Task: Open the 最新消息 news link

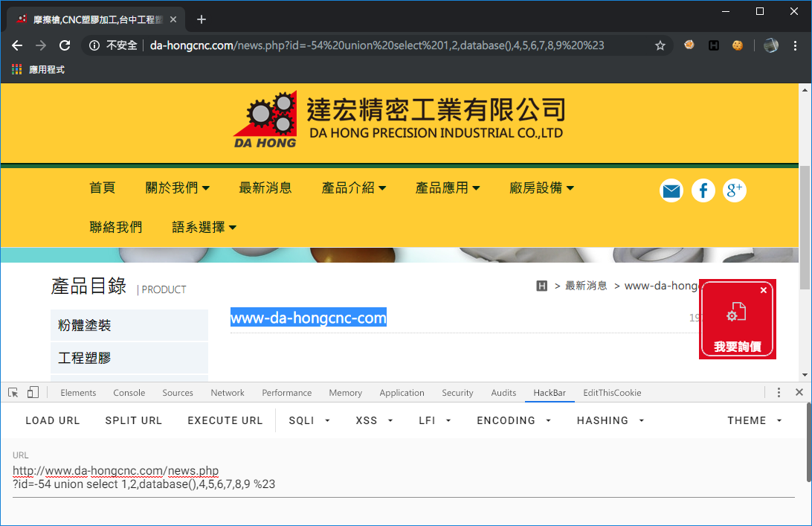Action: (265, 187)
